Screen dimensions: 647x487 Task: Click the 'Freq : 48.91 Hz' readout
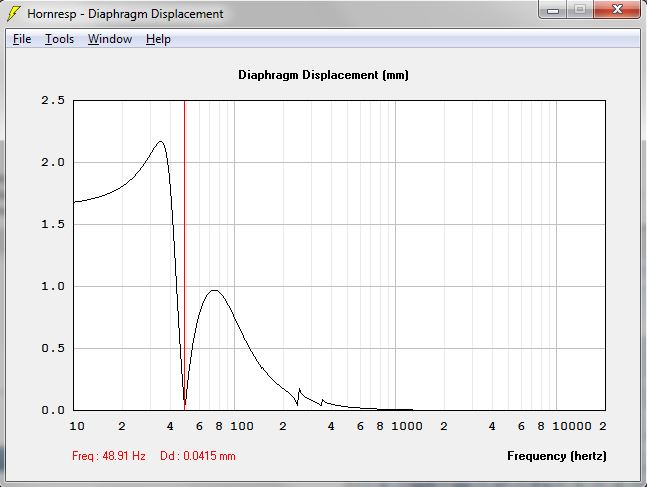click(x=109, y=456)
